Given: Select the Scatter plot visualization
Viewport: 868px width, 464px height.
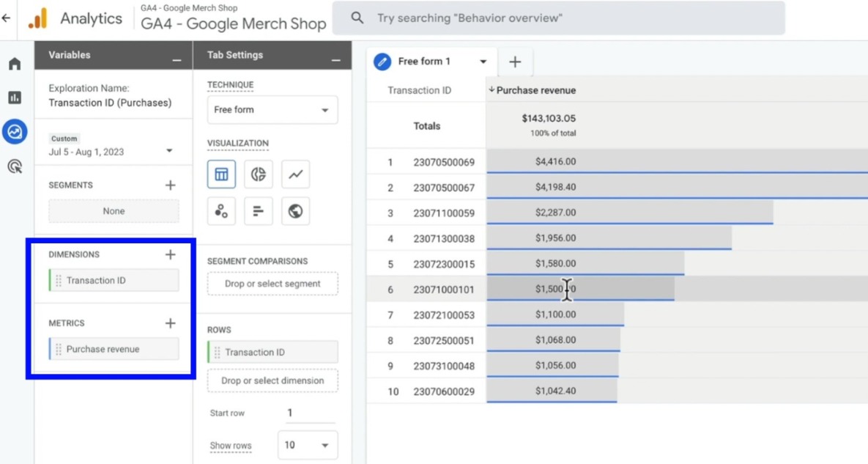Looking at the screenshot, I should [x=221, y=211].
